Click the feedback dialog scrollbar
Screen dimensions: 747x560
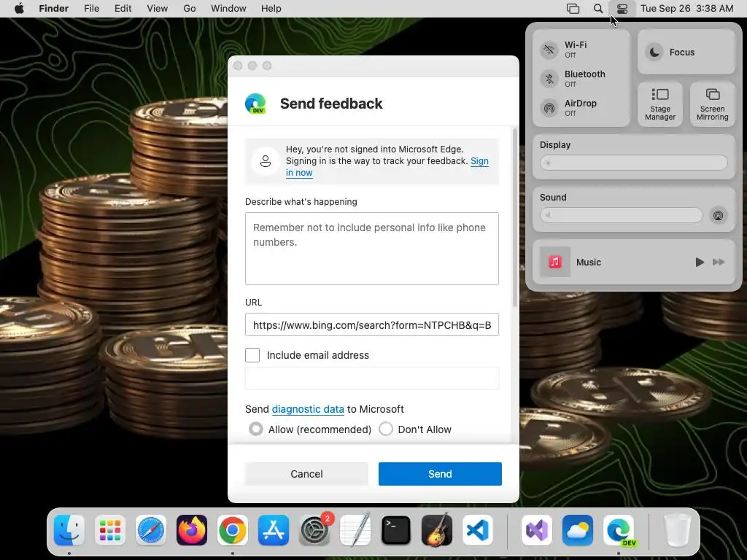514,217
